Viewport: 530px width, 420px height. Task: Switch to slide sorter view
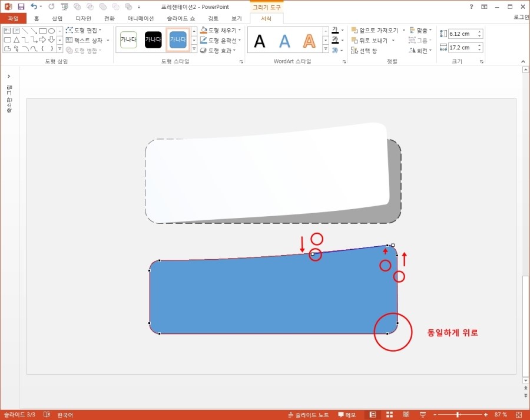390,415
